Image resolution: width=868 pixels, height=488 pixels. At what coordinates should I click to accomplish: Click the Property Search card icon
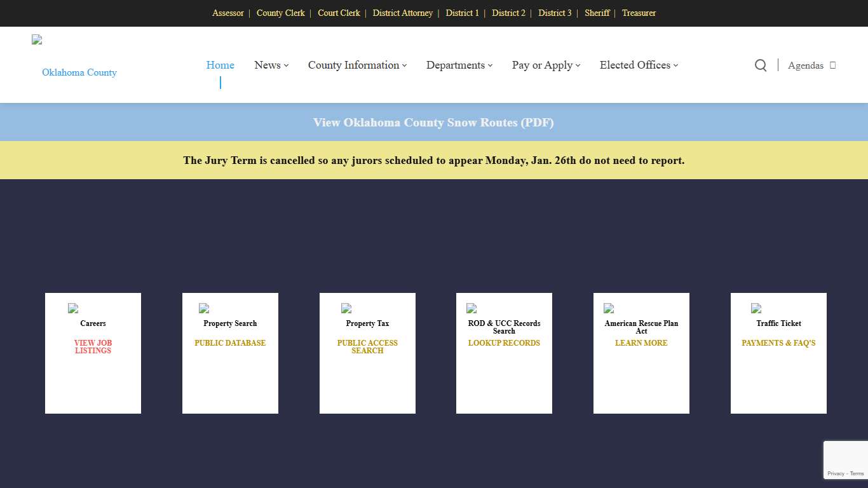pyautogui.click(x=204, y=309)
